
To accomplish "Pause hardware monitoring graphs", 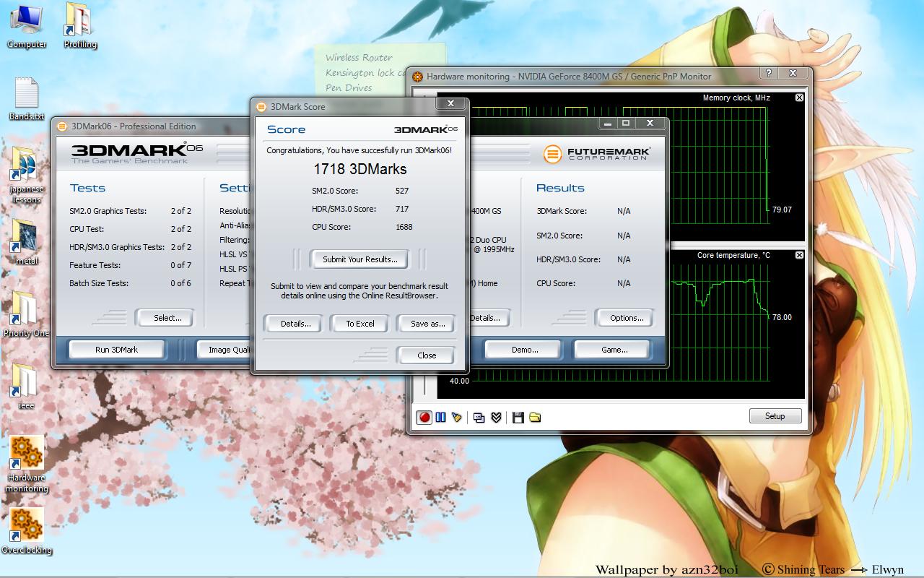I will point(440,417).
